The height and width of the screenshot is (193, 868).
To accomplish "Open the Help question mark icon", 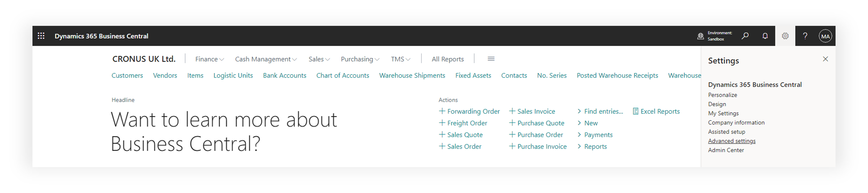I will 805,36.
